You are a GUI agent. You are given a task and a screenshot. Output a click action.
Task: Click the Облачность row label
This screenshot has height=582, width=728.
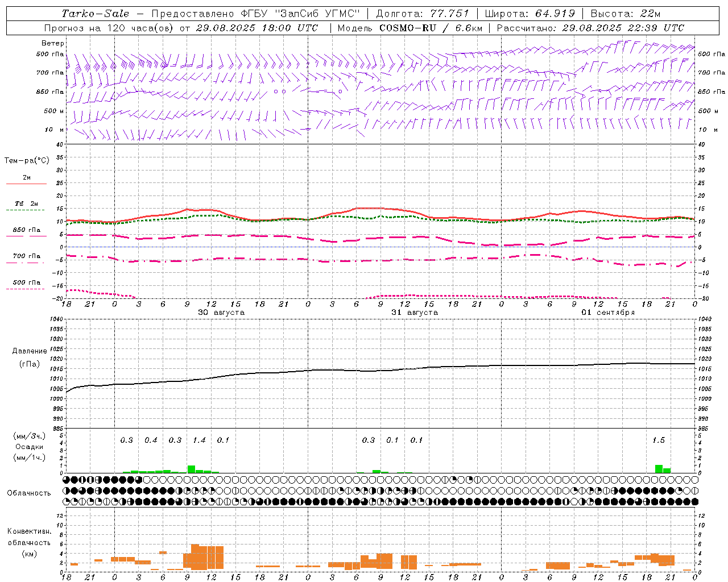[x=29, y=493]
